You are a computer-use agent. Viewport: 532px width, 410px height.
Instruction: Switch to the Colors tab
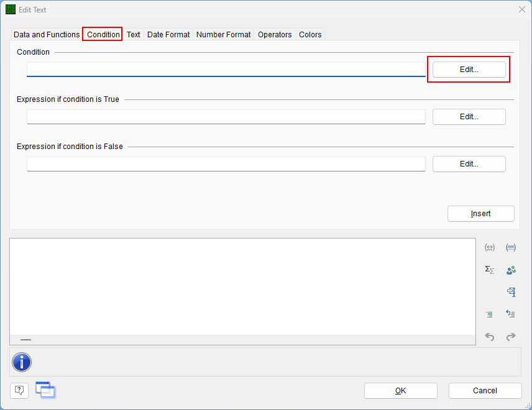tap(310, 35)
